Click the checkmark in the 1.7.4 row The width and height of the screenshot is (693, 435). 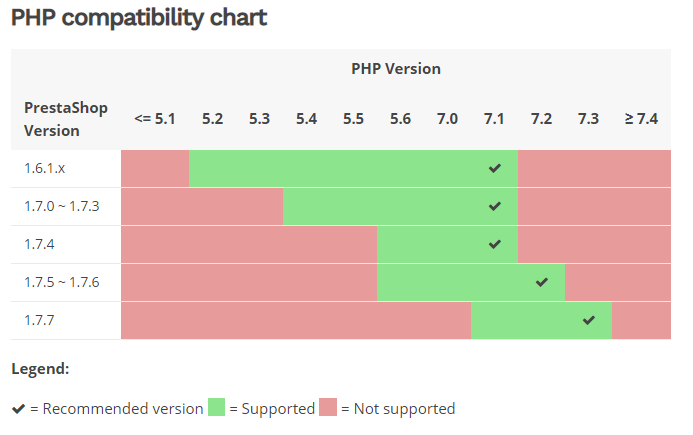point(494,244)
